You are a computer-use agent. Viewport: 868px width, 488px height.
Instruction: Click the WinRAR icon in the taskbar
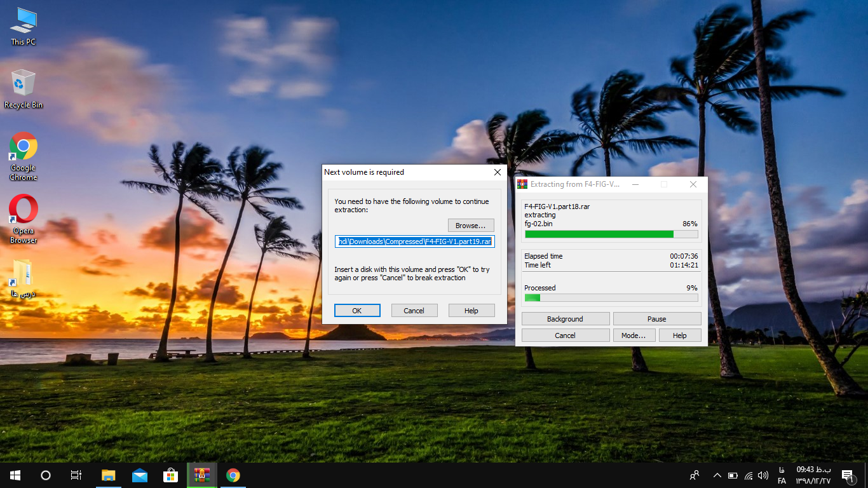pos(202,475)
